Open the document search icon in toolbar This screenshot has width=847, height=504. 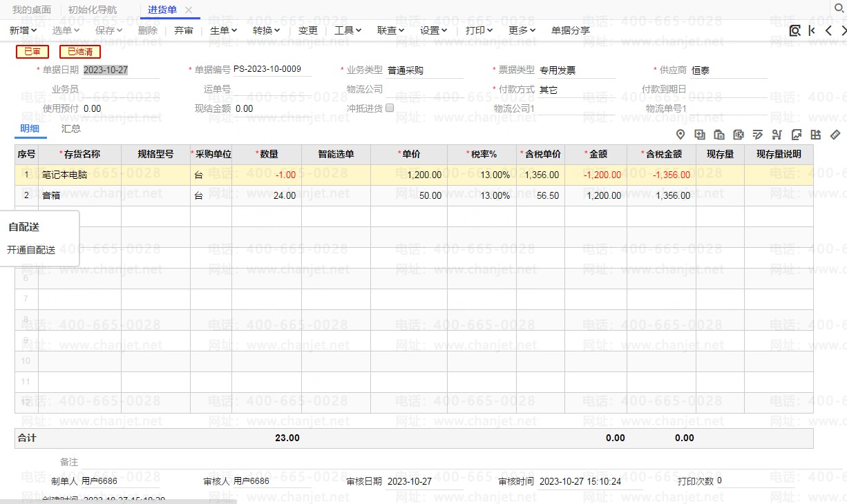click(x=794, y=30)
